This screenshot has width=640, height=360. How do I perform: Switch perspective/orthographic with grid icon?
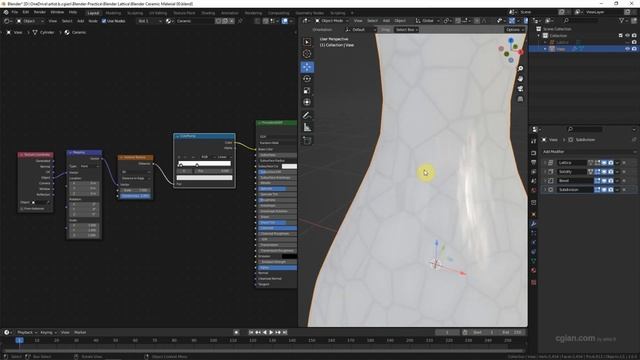click(520, 99)
